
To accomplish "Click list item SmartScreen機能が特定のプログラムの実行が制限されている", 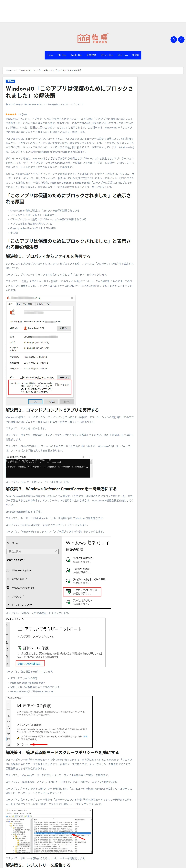I will point(45,211).
